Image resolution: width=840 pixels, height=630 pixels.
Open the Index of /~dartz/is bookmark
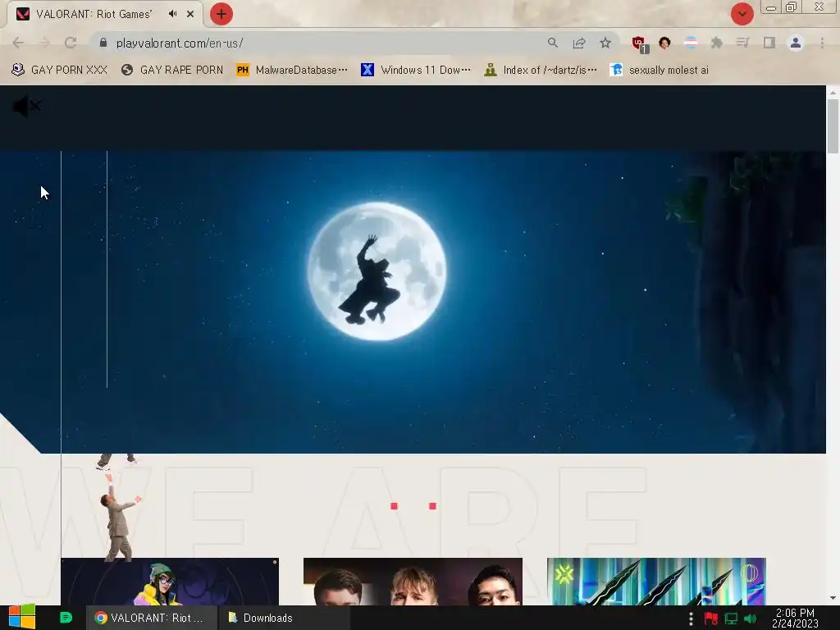coord(540,70)
